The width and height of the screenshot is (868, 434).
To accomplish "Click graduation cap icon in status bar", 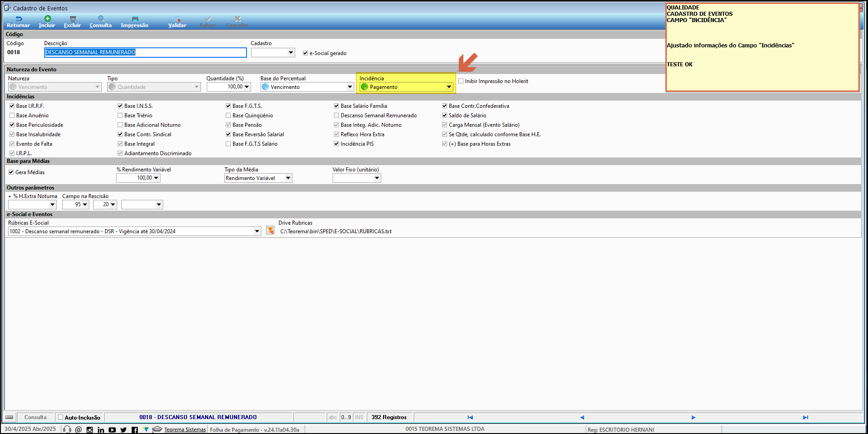I will click(x=157, y=429).
